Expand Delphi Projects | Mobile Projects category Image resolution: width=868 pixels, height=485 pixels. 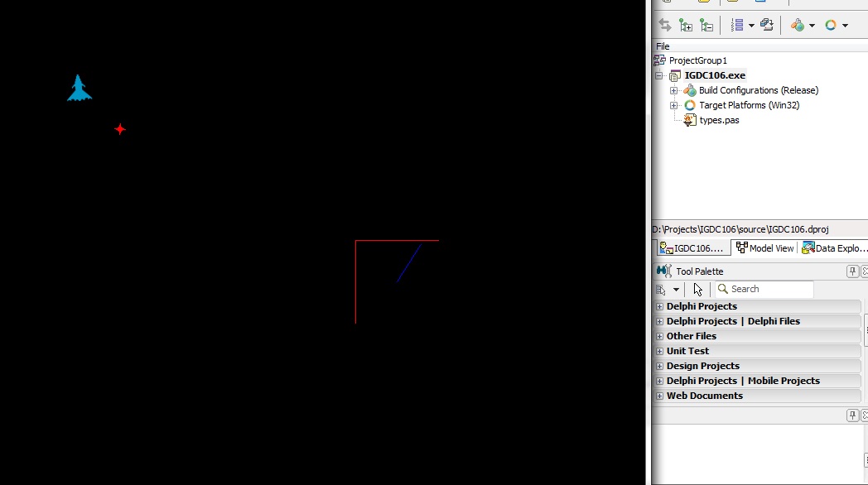coord(659,381)
